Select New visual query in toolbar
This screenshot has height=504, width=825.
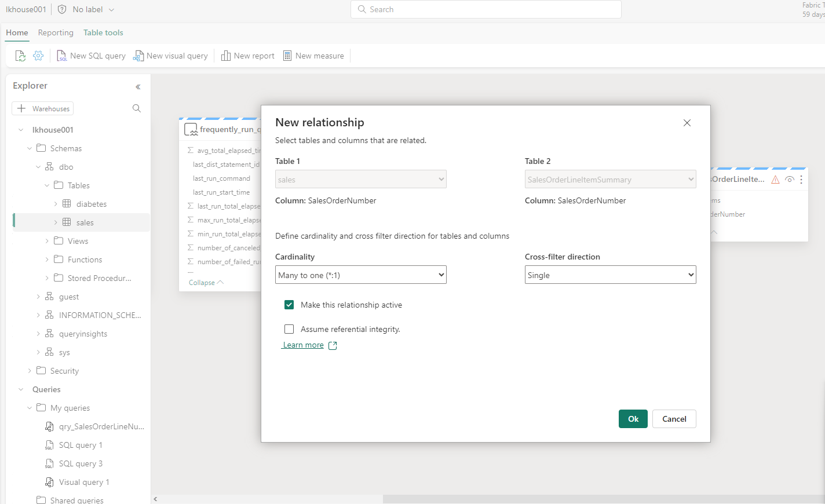[171, 56]
